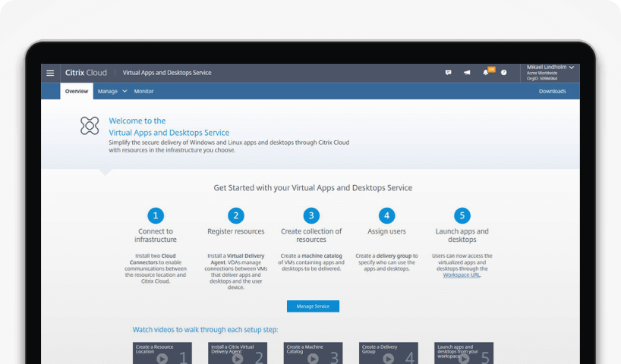The width and height of the screenshot is (621, 364).
Task: Click the Watch videos to walk through text
Action: pyautogui.click(x=205, y=330)
